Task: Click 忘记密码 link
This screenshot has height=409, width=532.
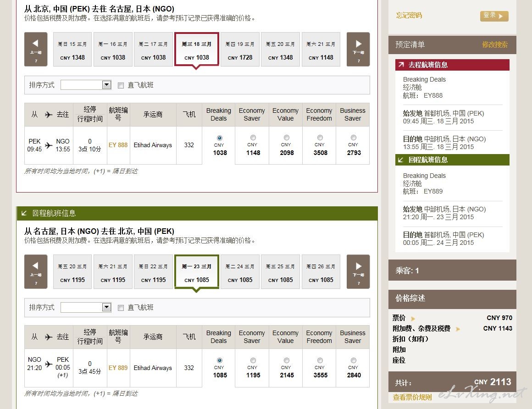Action: 409,16
